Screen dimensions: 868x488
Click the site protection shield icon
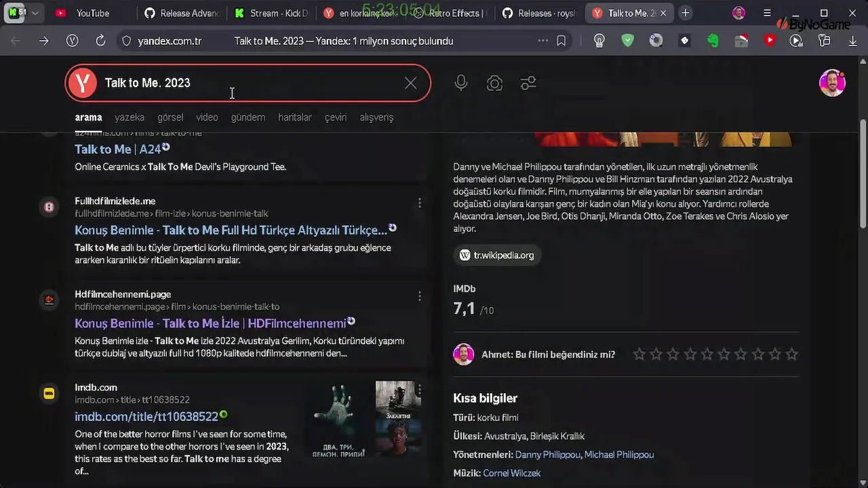tap(126, 41)
